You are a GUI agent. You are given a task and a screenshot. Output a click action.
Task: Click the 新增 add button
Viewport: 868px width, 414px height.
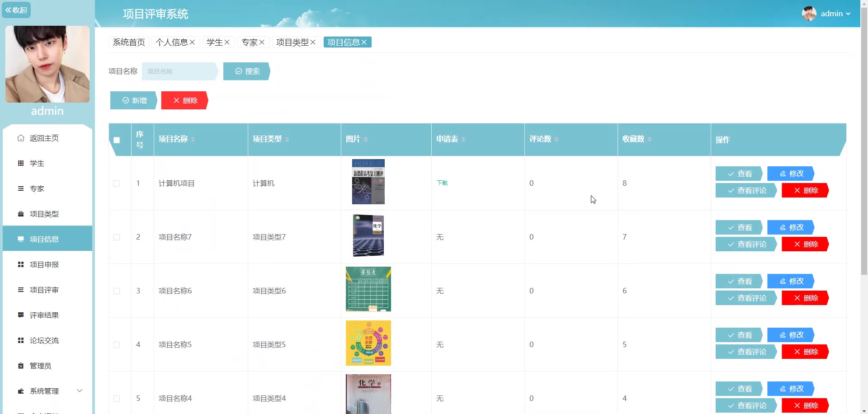[134, 100]
